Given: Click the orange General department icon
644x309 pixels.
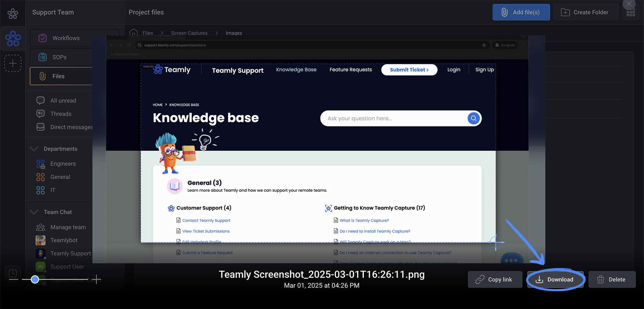Looking at the screenshot, I should (x=41, y=177).
